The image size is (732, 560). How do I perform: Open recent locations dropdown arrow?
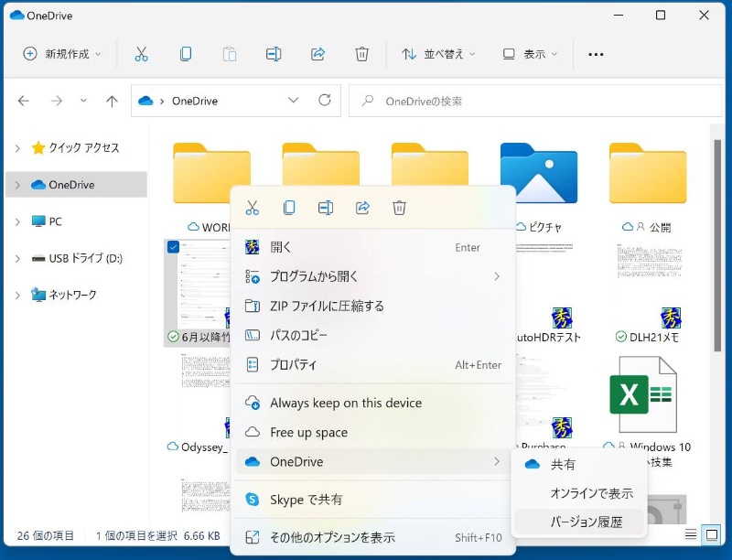tap(83, 101)
